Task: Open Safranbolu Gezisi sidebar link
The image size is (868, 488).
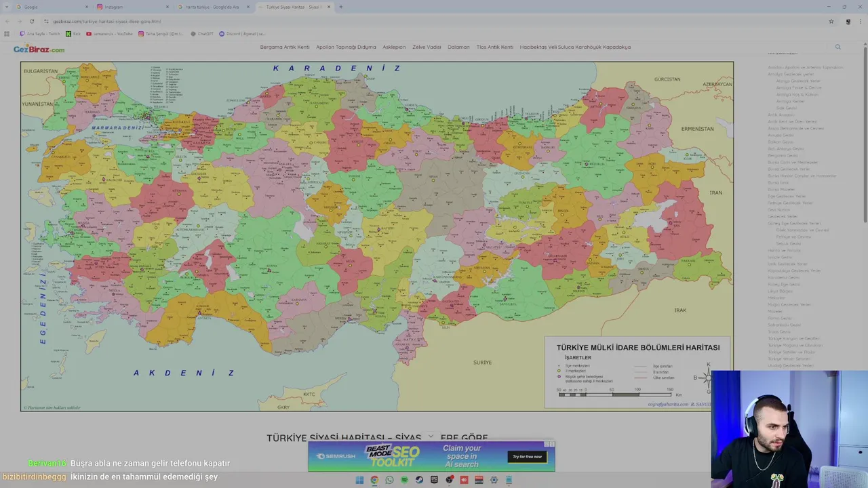Action: coord(785,325)
